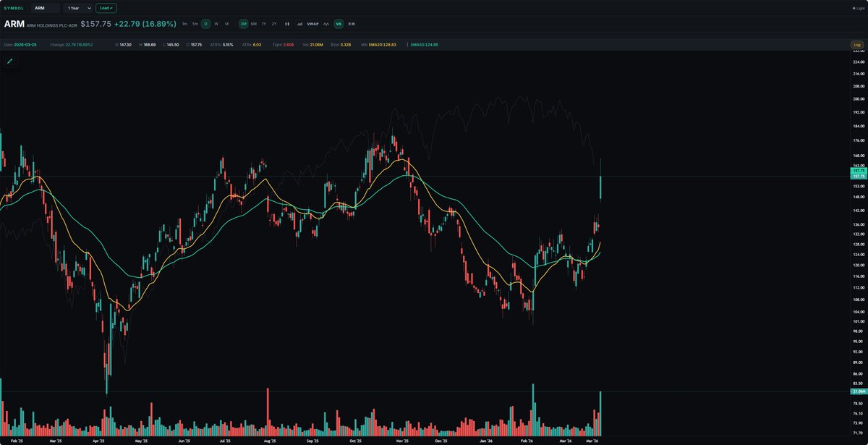Toggle the VS comparison overlay
Screen dimensions: 868x445
339,24
